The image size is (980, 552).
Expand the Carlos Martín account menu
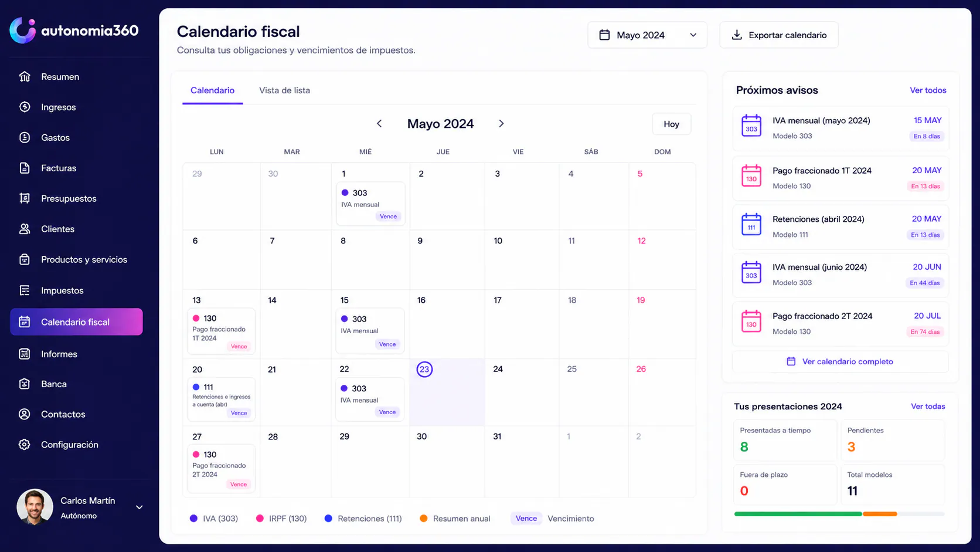click(x=139, y=507)
